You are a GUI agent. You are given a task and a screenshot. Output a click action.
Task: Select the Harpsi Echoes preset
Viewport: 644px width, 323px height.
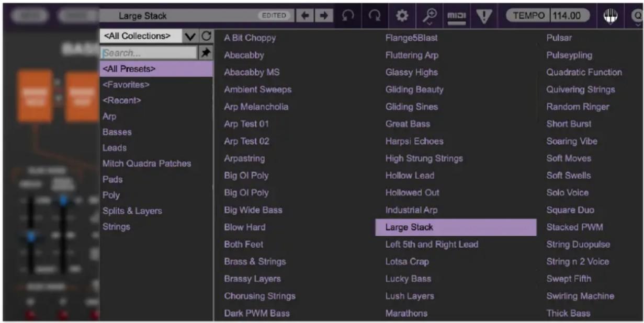click(414, 141)
